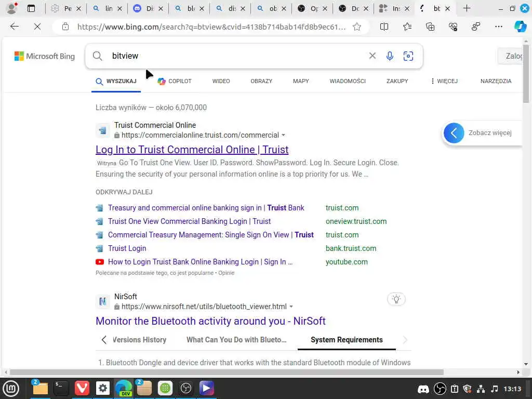Viewport: 532px width, 399px height.
Task: Open How to Login Truist Bank YouTube link
Action: (200, 262)
